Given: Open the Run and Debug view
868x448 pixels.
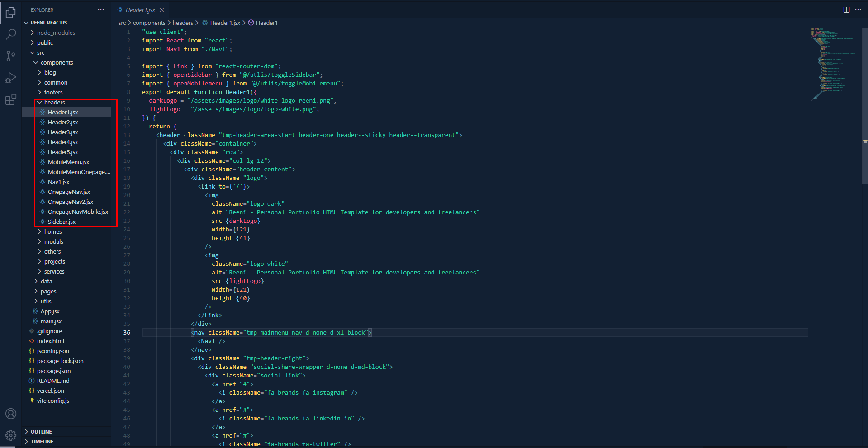Looking at the screenshot, I should click(11, 78).
